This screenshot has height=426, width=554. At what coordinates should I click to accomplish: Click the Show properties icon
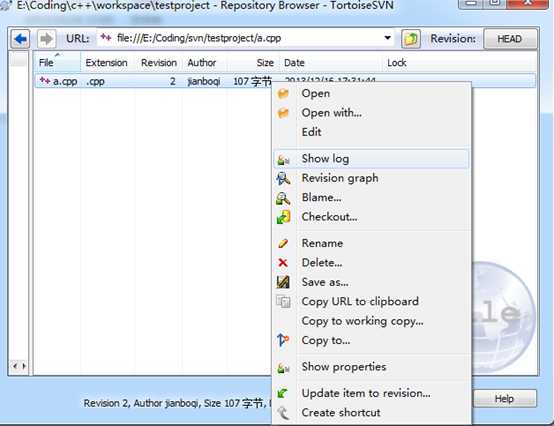point(283,367)
